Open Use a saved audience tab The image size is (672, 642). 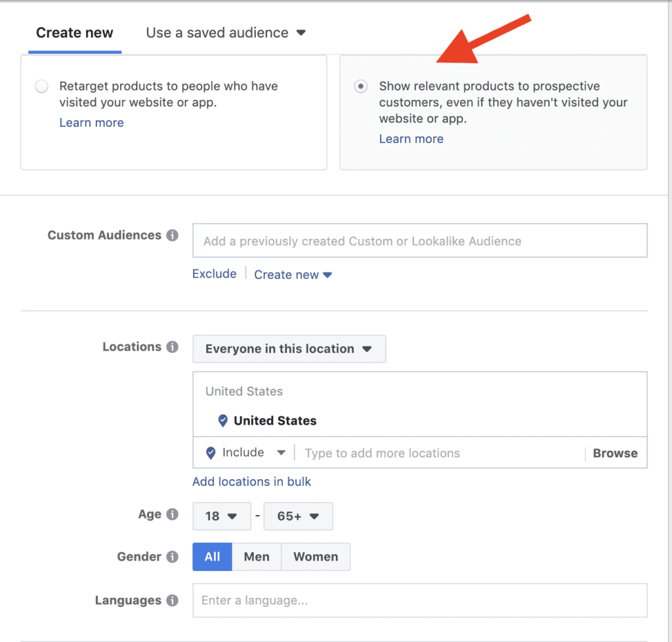click(x=226, y=33)
